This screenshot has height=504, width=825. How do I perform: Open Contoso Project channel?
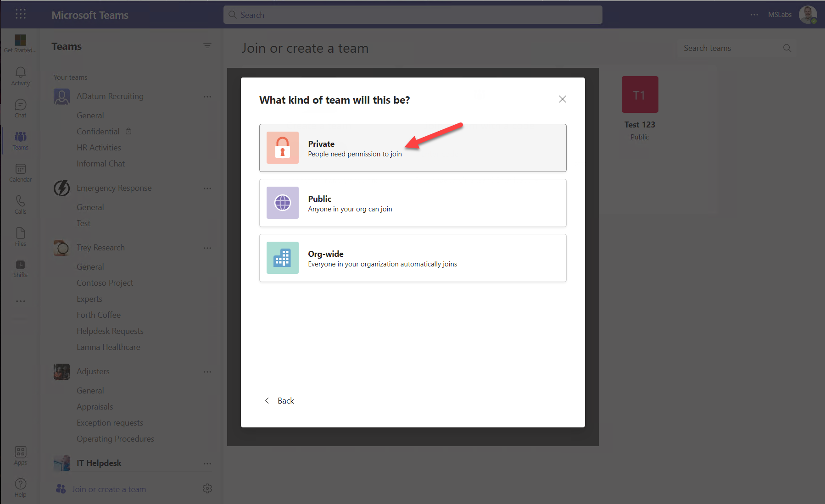pos(105,283)
